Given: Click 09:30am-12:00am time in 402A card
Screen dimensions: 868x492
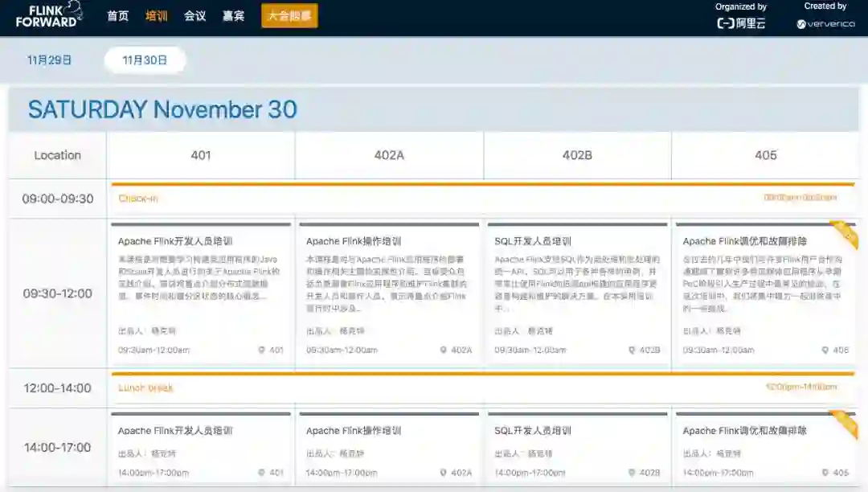Looking at the screenshot, I should click(x=342, y=350).
